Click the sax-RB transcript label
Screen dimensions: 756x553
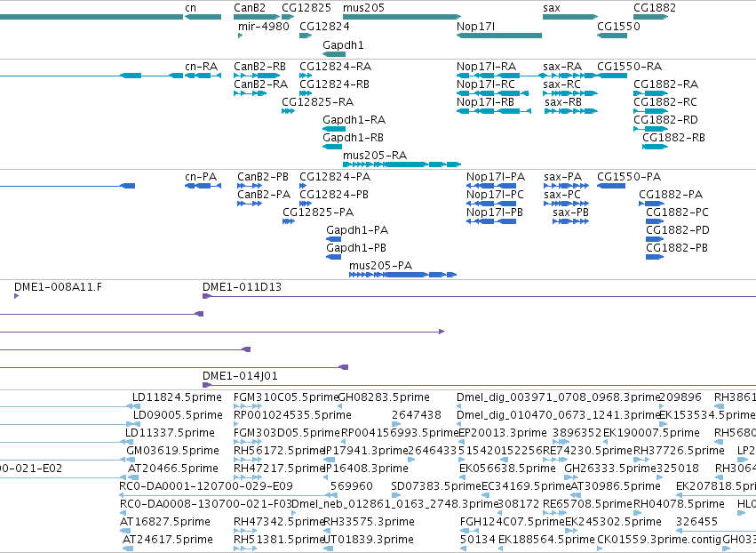563,102
